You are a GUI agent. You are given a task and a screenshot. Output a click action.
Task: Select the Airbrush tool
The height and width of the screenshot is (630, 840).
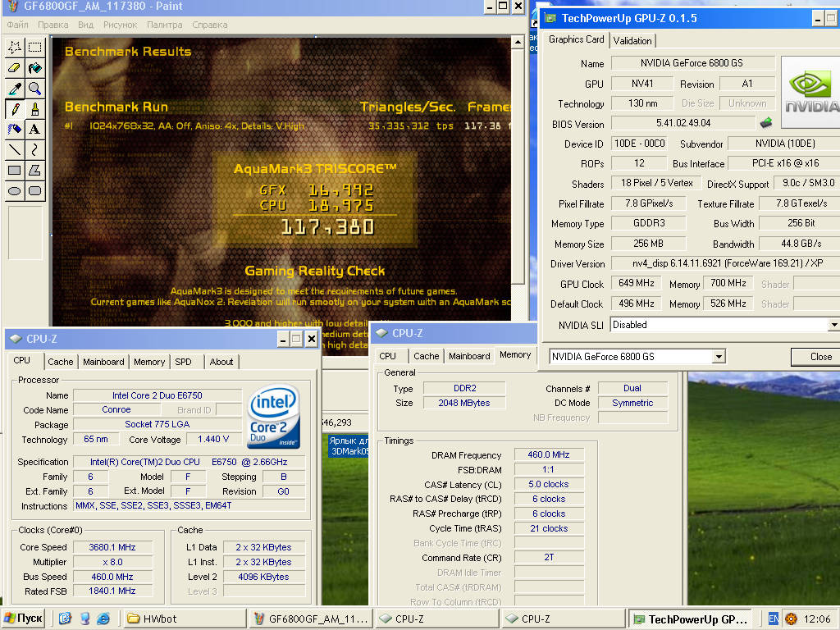click(x=15, y=129)
